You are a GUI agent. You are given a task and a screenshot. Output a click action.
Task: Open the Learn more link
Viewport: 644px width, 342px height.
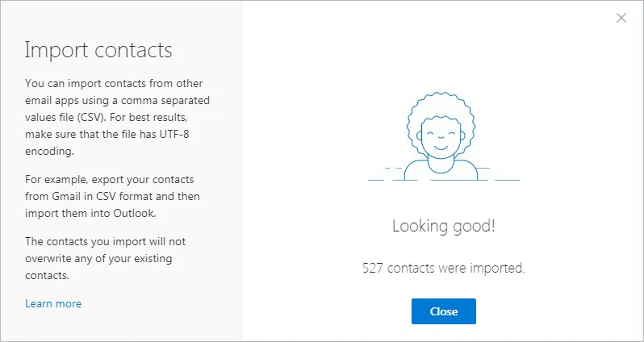(x=53, y=303)
